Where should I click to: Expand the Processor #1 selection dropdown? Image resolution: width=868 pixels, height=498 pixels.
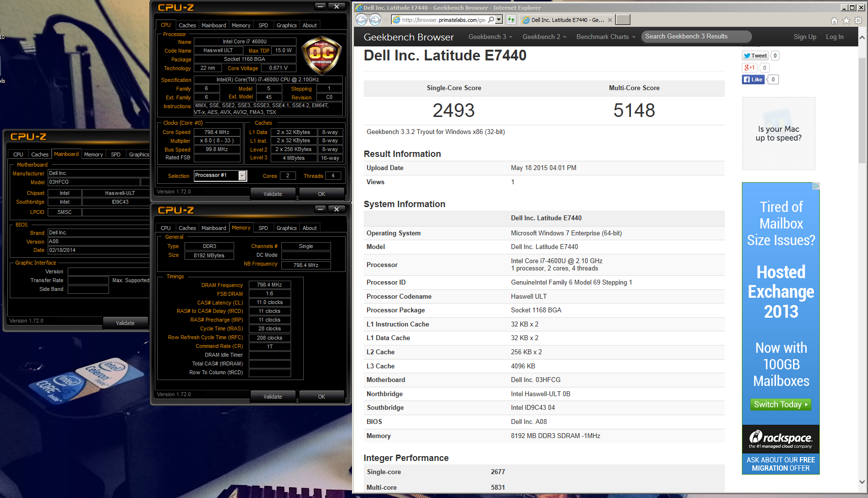click(242, 175)
